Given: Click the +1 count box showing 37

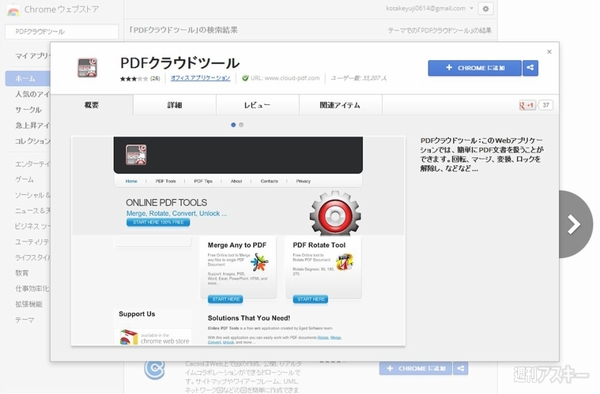Looking at the screenshot, I should click(x=546, y=105).
